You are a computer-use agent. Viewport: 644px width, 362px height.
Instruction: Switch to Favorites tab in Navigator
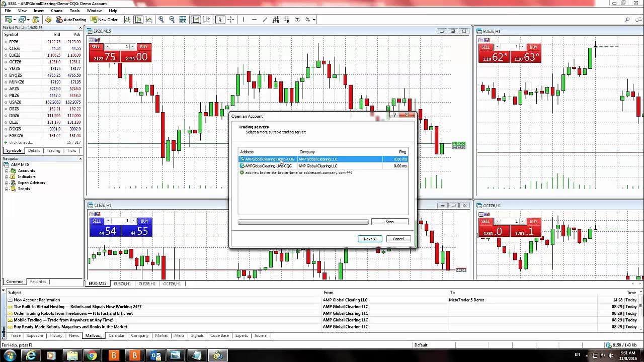(x=38, y=282)
